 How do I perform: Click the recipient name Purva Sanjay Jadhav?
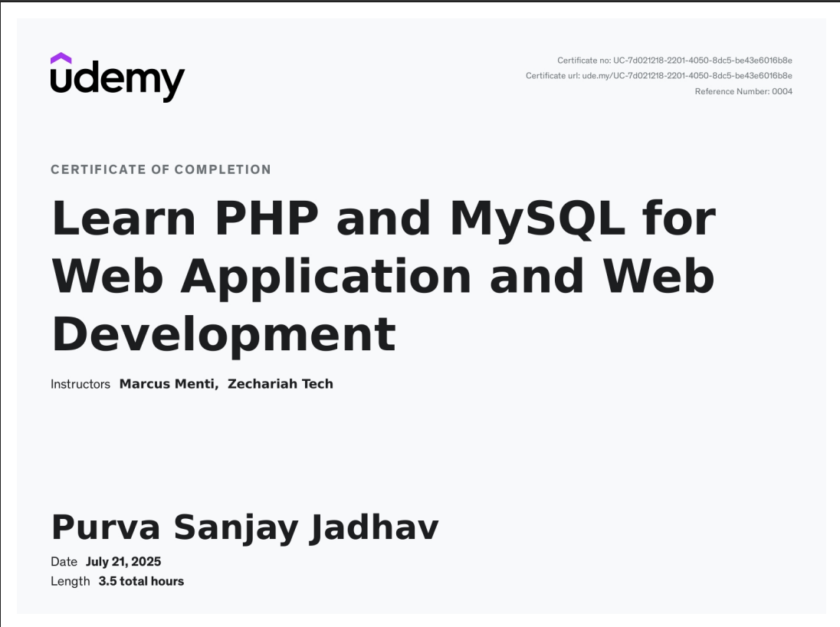tap(244, 528)
